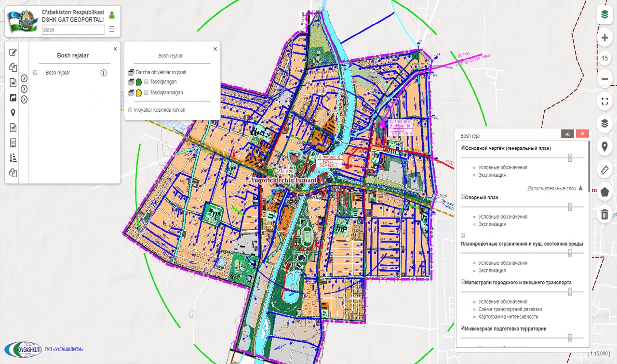Open Экспликация under Опорный план
This screenshot has height=364, width=617.
pyautogui.click(x=492, y=224)
